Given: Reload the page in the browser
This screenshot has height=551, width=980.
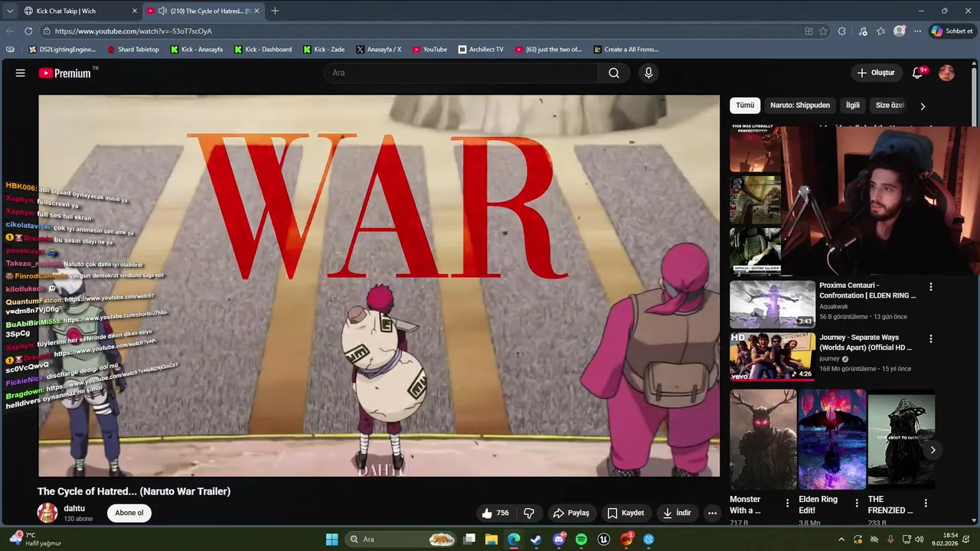Looking at the screenshot, I should (28, 31).
